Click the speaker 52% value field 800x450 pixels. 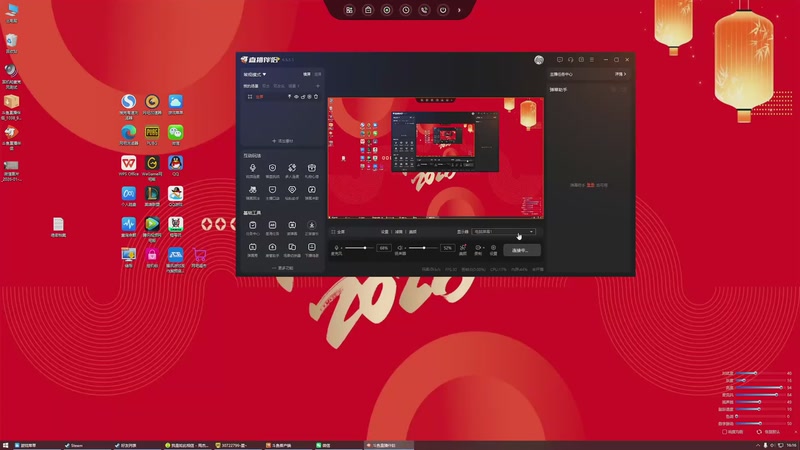(x=447, y=248)
